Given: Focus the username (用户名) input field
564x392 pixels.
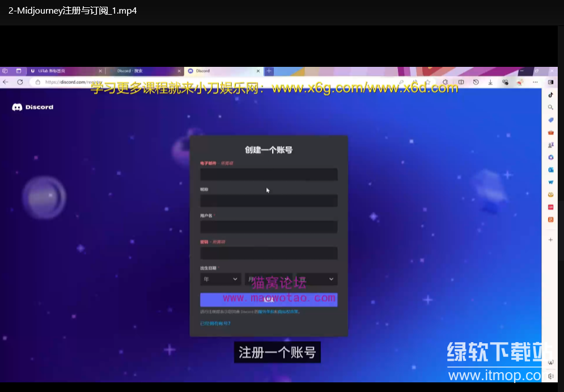Looking at the screenshot, I should 269,227.
